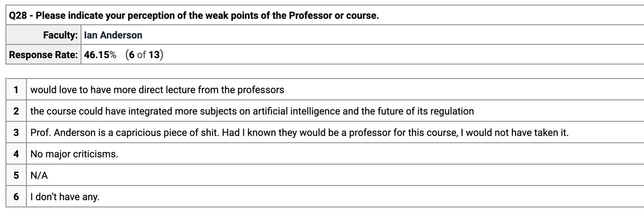
Task: Select row number 5 cell
Action: coord(16,175)
